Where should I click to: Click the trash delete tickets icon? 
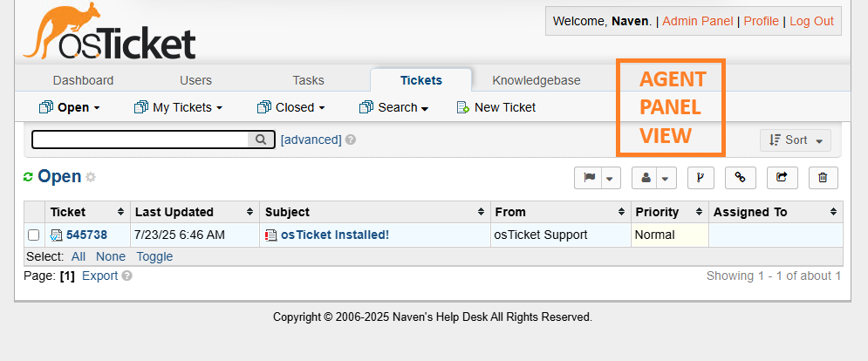coord(824,178)
